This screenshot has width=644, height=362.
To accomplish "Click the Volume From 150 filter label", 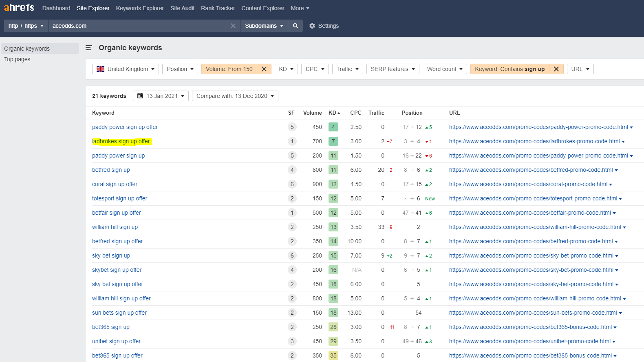I will [x=229, y=69].
